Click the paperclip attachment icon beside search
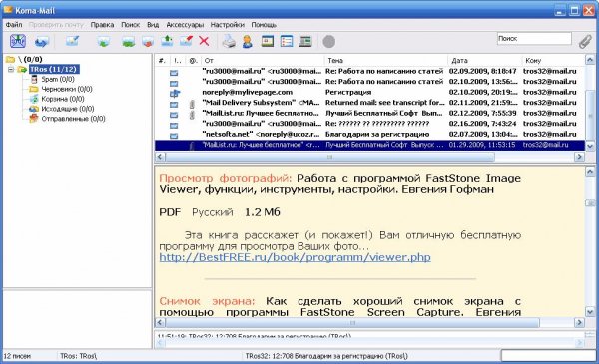The height and width of the screenshot is (364, 599). [585, 41]
